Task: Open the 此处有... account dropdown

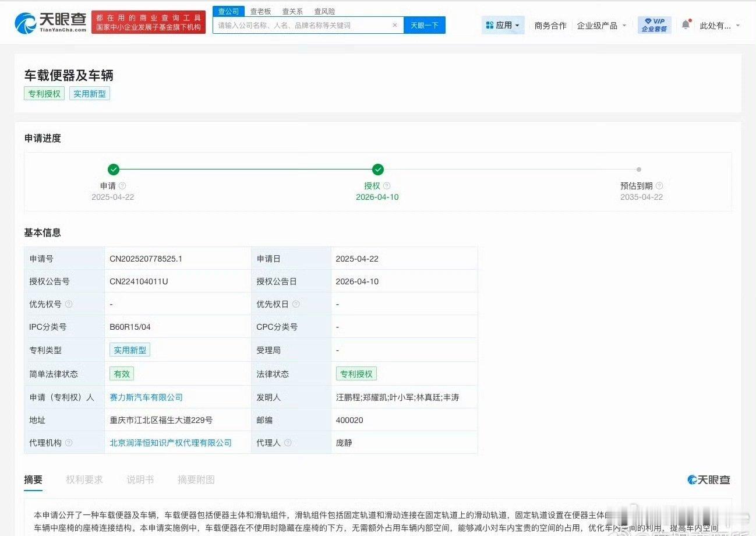Action: pos(720,26)
